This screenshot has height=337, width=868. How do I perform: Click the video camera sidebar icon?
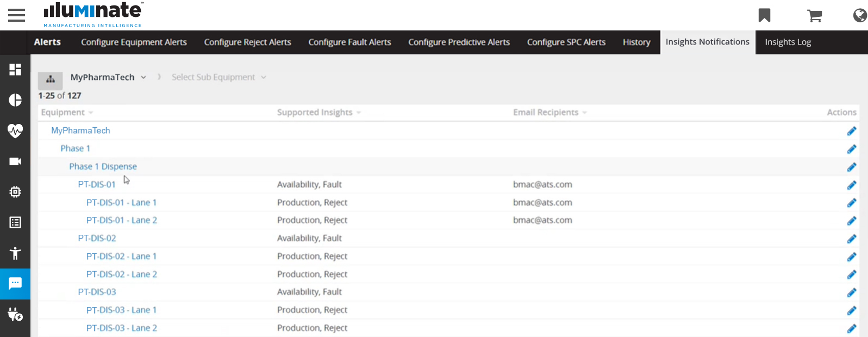click(x=15, y=161)
